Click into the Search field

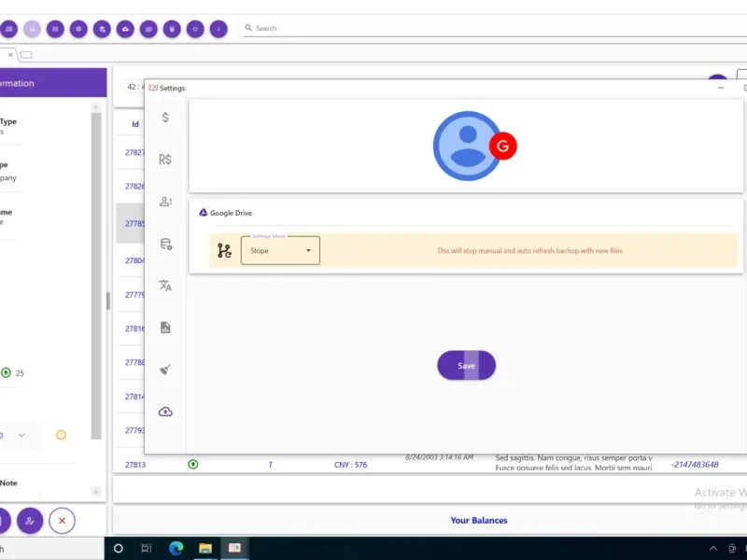(x=496, y=28)
